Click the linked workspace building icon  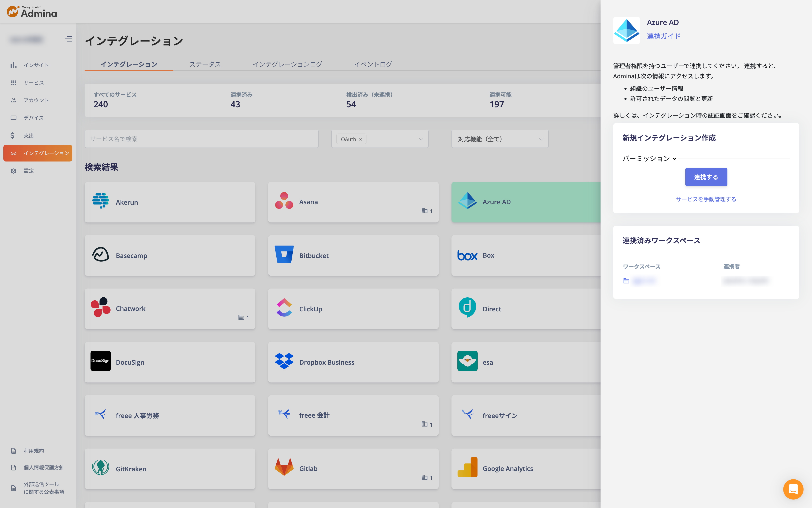626,281
